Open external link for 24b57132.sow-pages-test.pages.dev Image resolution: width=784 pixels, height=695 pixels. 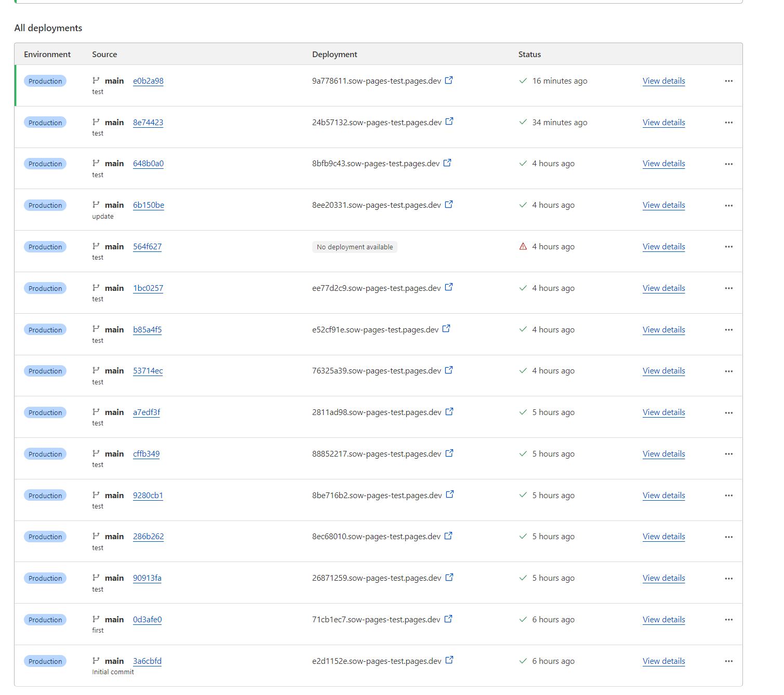pos(449,122)
